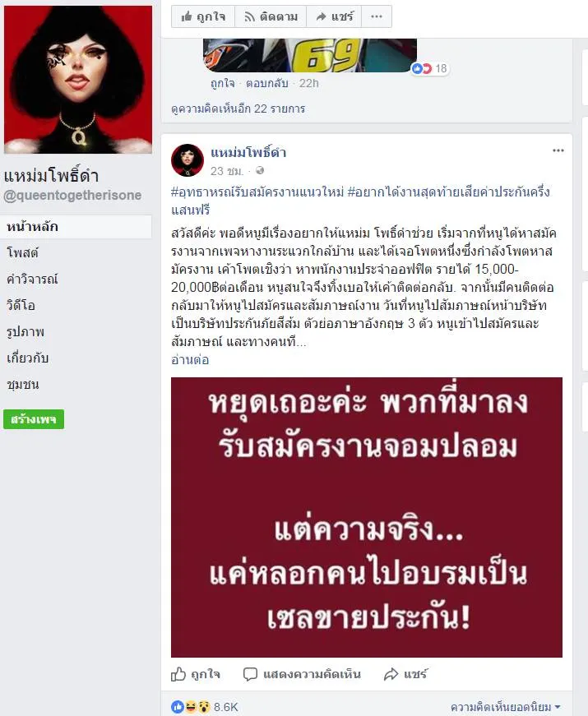588x716 pixels.
Task: Click the thumbs-up ถูกใจ page button
Action: coord(203,17)
